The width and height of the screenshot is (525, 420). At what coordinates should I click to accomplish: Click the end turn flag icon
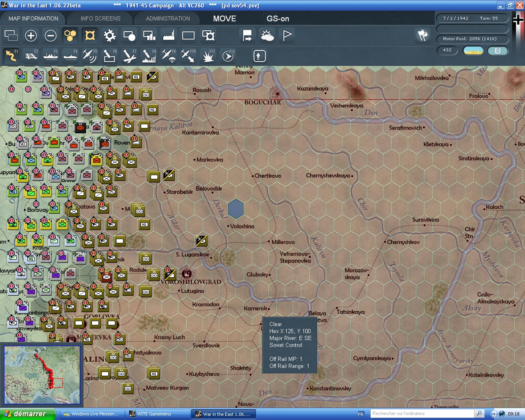pos(247,36)
